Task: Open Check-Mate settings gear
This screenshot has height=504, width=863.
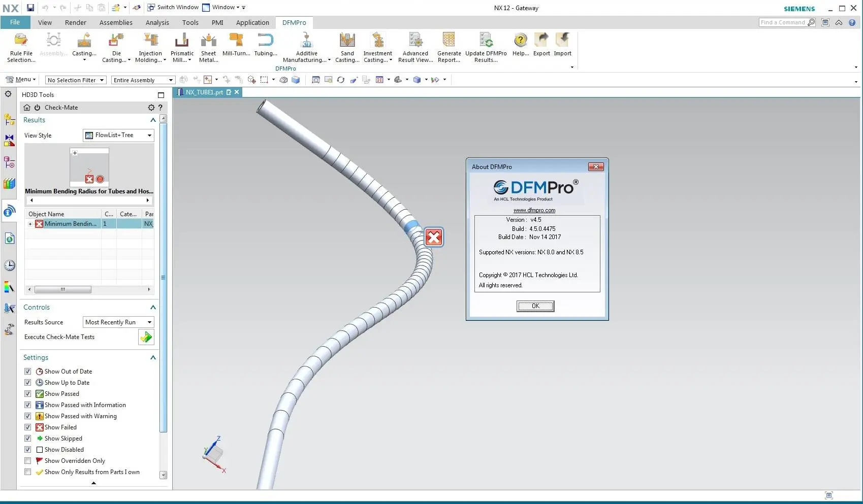Action: point(151,108)
